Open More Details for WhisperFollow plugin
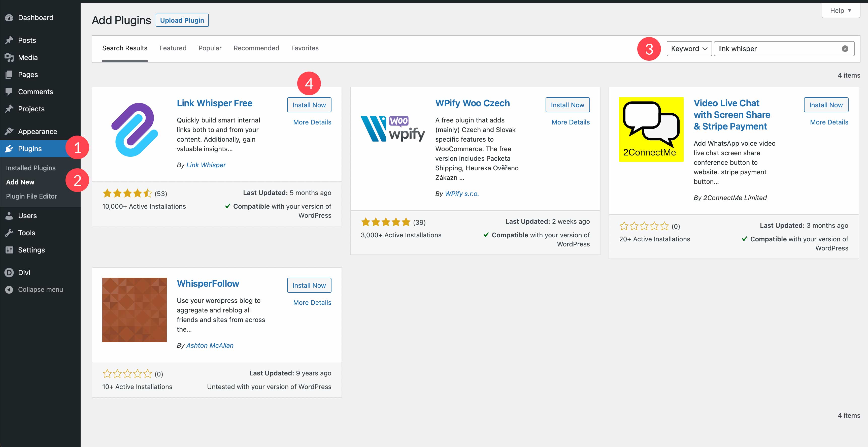868x447 pixels. tap(312, 302)
